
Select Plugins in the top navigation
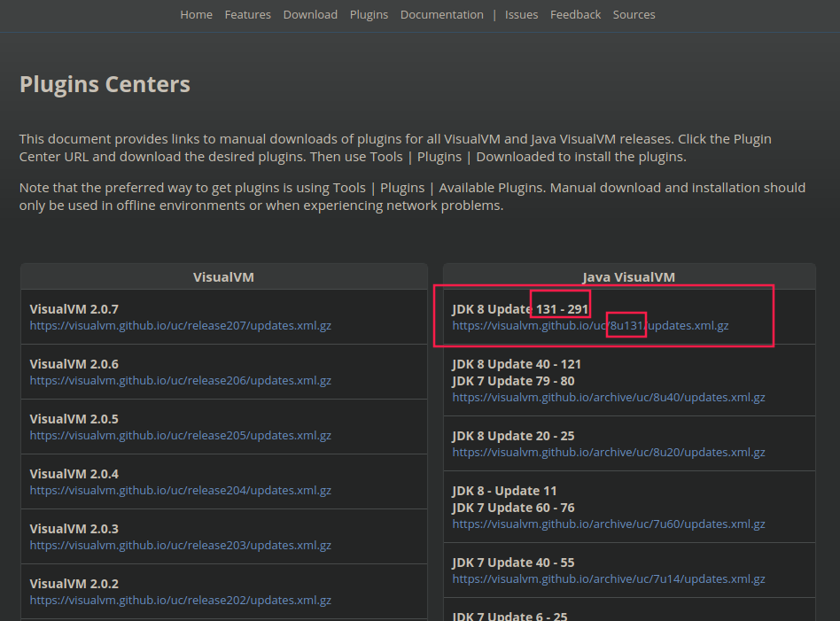[369, 14]
